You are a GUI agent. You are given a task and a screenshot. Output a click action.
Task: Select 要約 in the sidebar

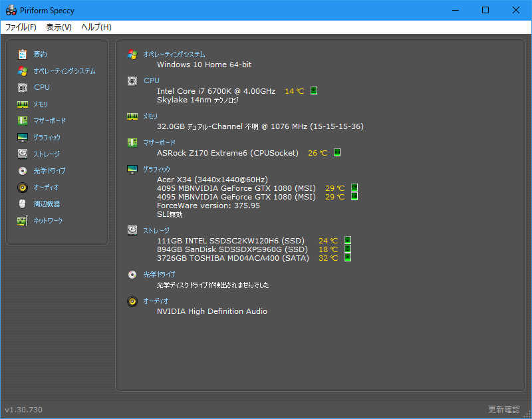pyautogui.click(x=40, y=55)
